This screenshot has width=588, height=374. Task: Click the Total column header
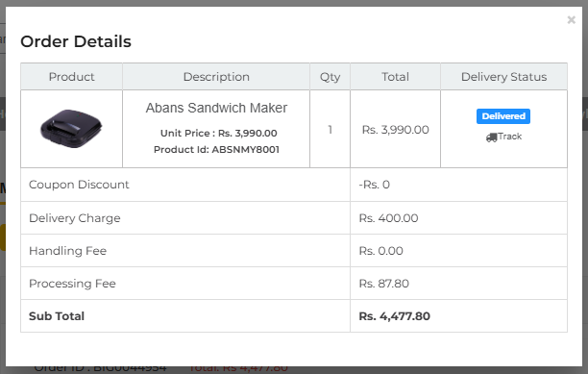395,77
